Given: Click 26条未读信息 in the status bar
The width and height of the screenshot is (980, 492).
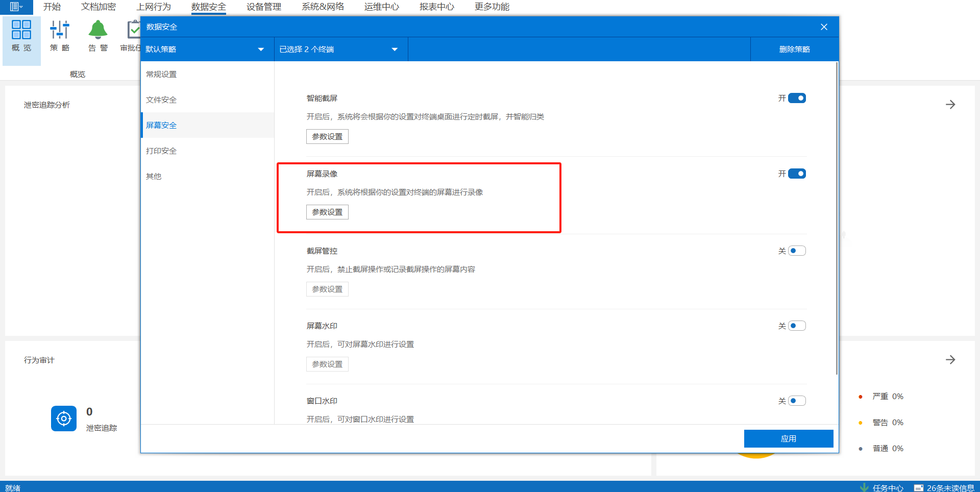Looking at the screenshot, I should (950, 488).
